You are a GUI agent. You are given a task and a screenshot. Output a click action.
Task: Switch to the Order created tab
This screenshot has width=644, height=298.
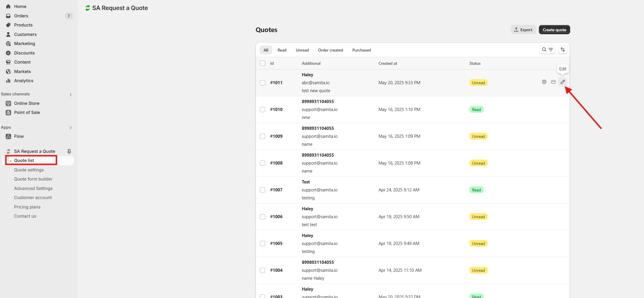click(x=331, y=50)
